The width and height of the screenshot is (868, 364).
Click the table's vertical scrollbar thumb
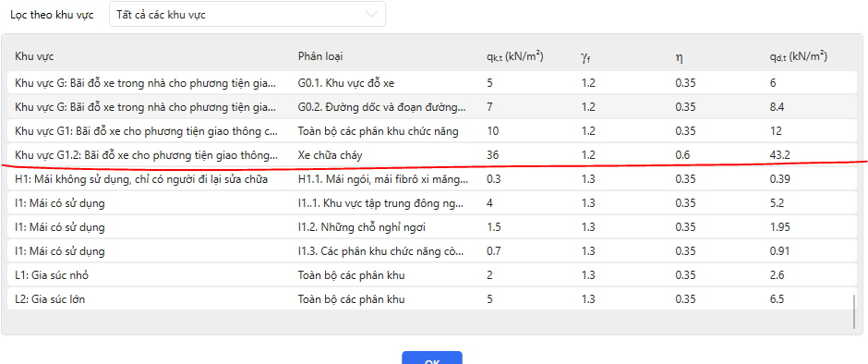(855, 312)
